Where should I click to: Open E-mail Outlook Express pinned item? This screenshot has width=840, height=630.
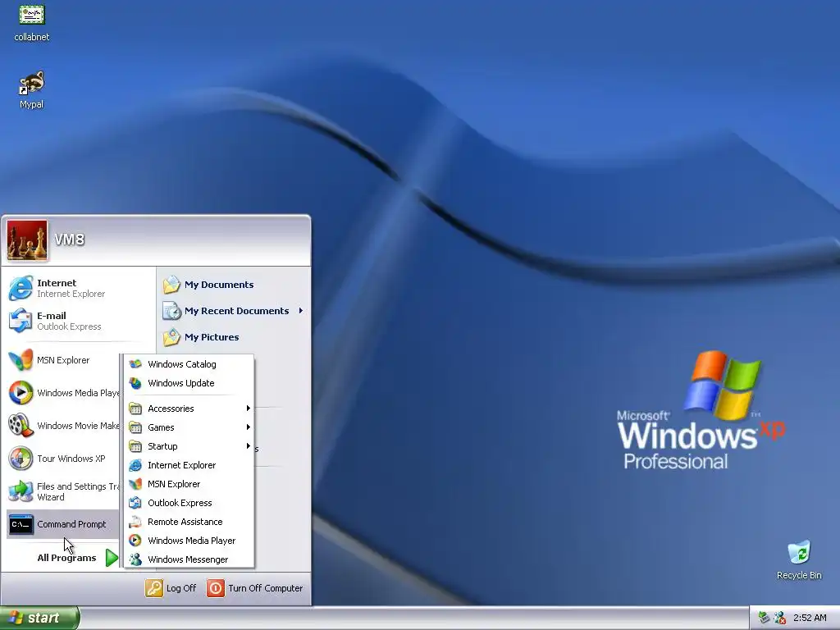78,321
